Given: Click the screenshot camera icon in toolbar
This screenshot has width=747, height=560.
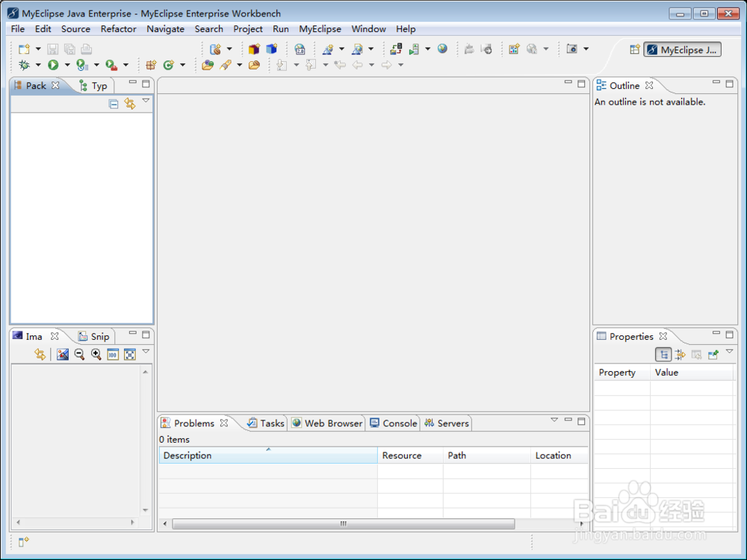Looking at the screenshot, I should pos(571,49).
